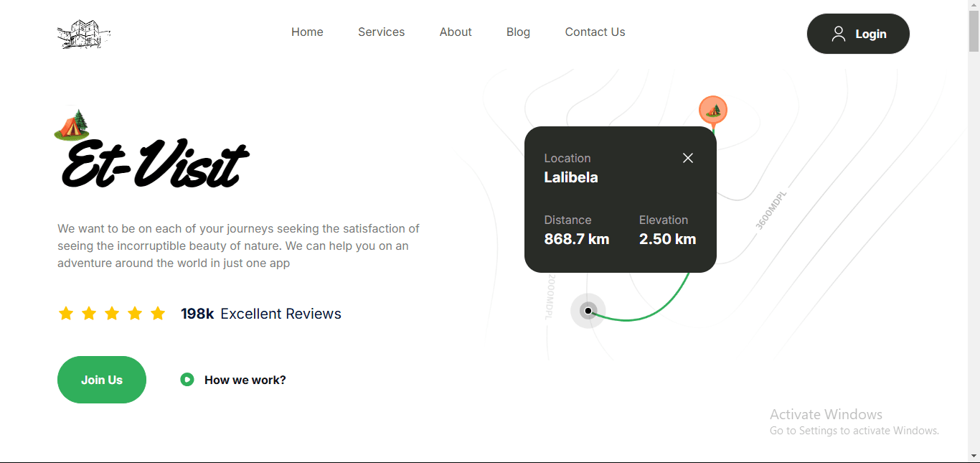The height and width of the screenshot is (463, 980).
Task: Go to the Blog page
Action: coord(518,32)
